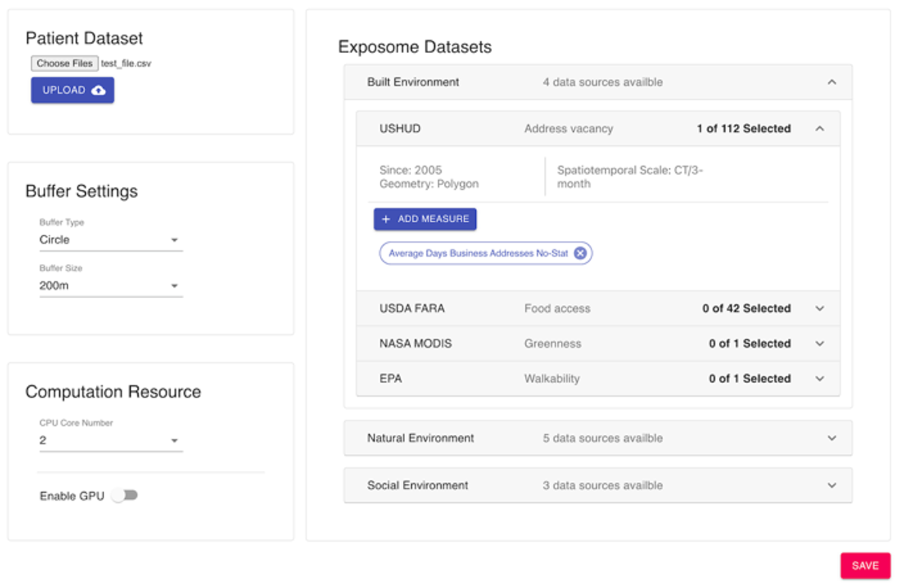904x588 pixels.
Task: Click the Address vacancy label
Action: click(x=568, y=129)
